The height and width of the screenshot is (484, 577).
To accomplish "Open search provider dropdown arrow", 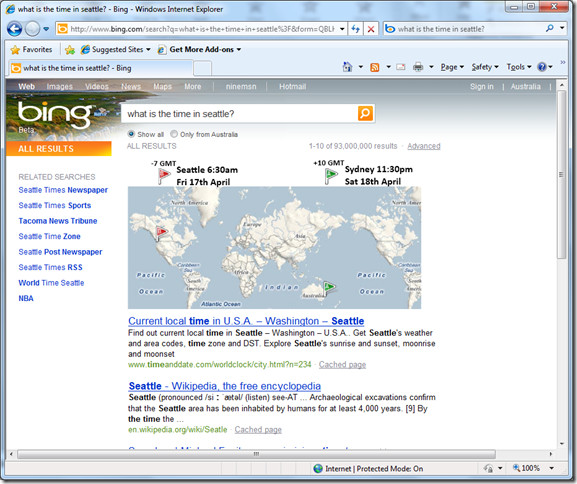I will pyautogui.click(x=562, y=28).
